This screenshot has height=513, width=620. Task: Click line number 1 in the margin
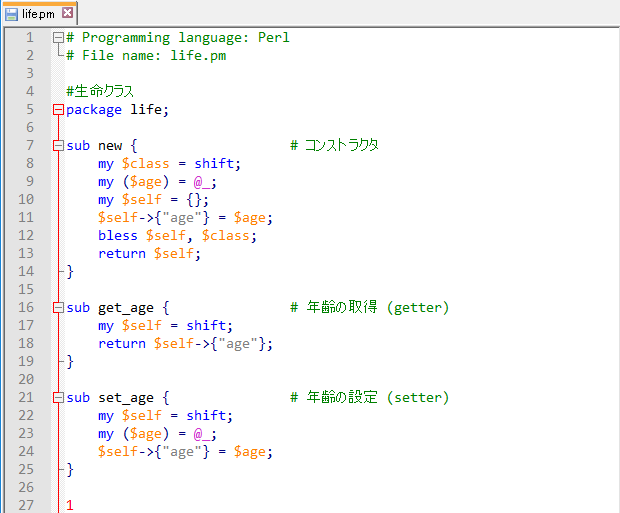[x=30, y=38]
